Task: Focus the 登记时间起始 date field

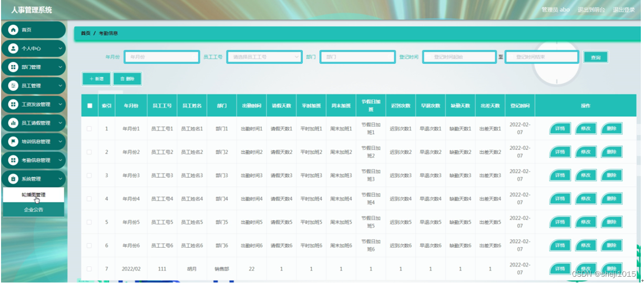Action: tap(459, 57)
